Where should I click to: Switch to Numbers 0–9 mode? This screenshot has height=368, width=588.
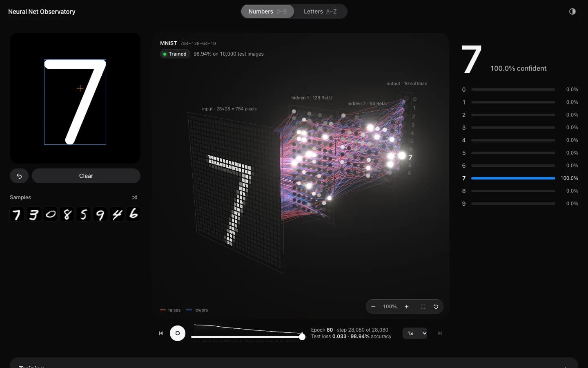point(267,11)
